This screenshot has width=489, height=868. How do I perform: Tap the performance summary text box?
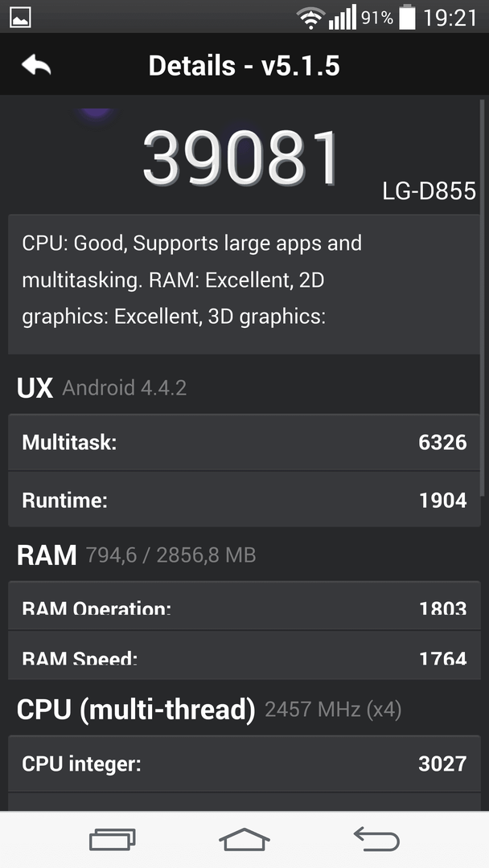pyautogui.click(x=244, y=285)
